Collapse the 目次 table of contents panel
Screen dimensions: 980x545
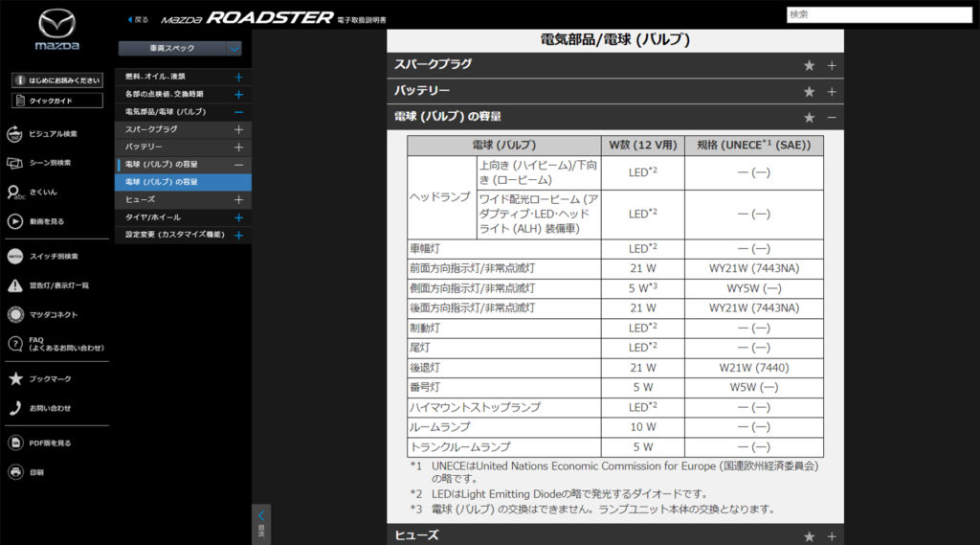click(x=261, y=524)
